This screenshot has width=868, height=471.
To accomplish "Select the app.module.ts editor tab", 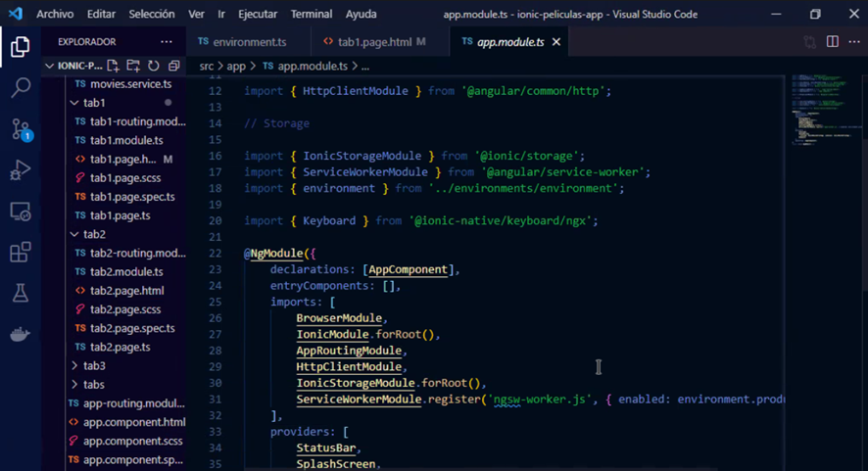I will pos(509,42).
